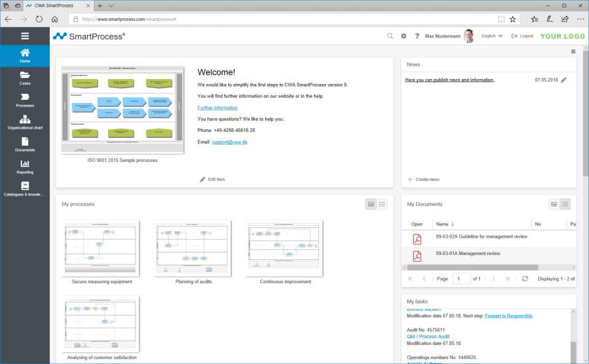Image resolution: width=589 pixels, height=364 pixels.
Task: Select Home in the sidebar
Action: [25, 56]
